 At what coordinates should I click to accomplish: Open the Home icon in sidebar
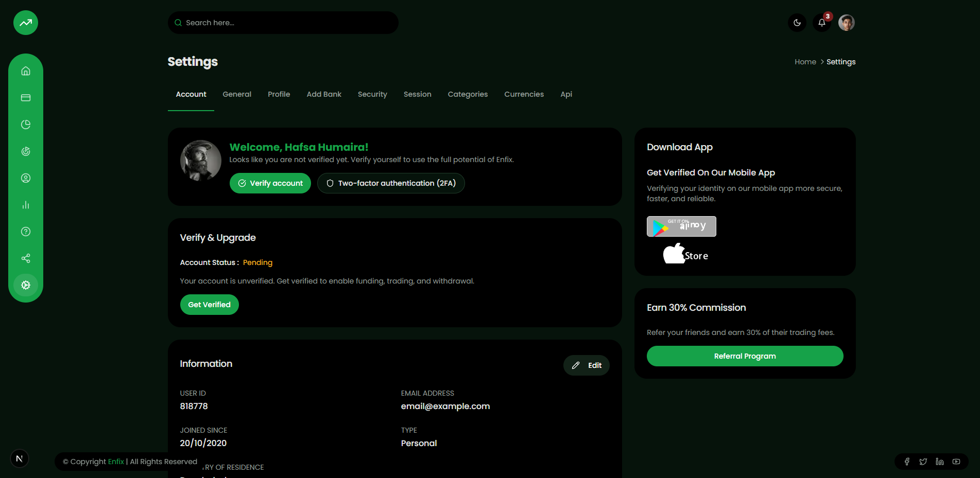pos(26,71)
